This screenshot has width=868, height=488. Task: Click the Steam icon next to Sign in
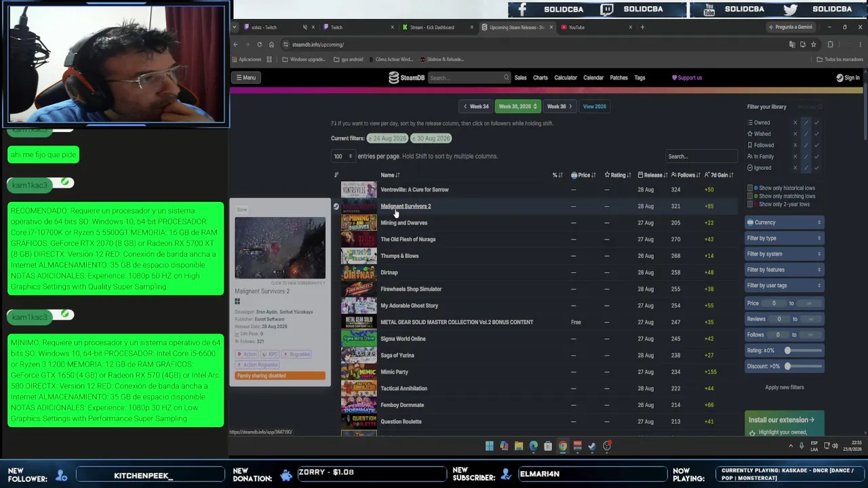click(840, 78)
